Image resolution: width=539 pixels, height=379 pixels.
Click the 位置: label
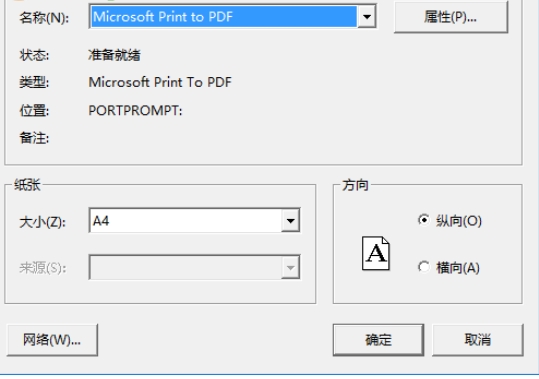tap(34, 111)
